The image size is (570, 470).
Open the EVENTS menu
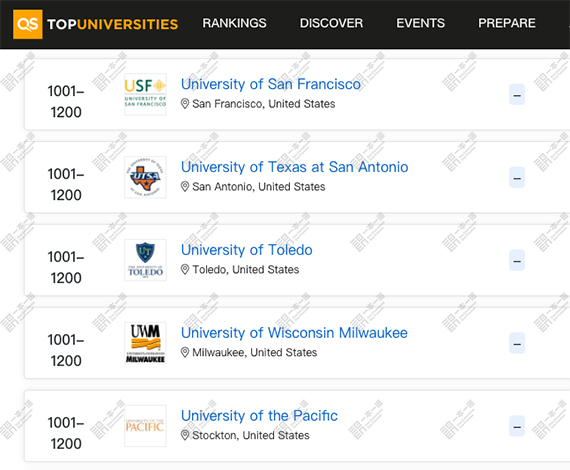[421, 23]
